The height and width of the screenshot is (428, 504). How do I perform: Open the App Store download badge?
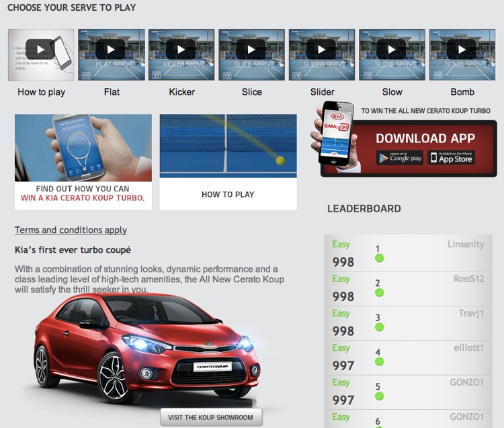pos(452,158)
